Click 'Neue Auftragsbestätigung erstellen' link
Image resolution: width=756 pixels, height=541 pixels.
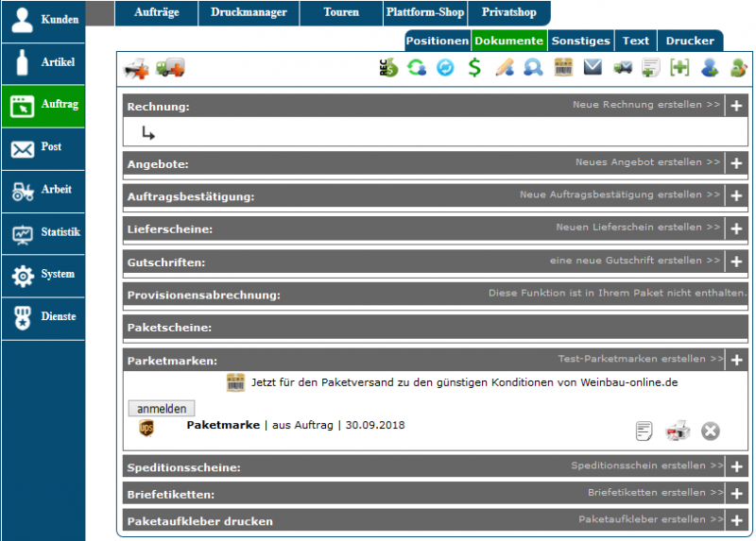point(619,195)
